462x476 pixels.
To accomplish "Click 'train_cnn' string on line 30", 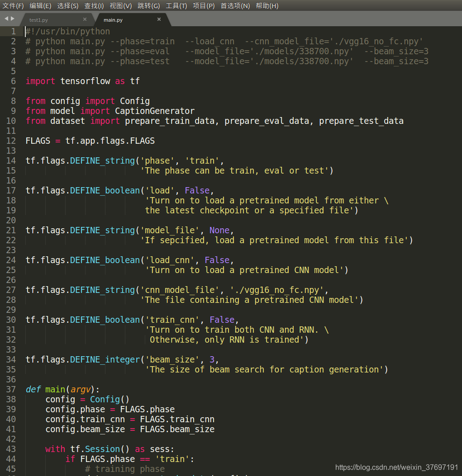I will pos(172,320).
